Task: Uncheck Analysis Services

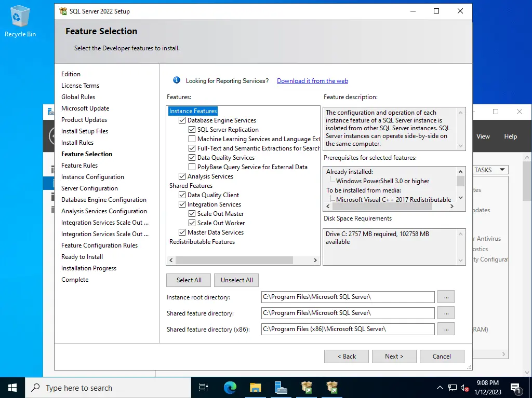Action: (x=182, y=176)
